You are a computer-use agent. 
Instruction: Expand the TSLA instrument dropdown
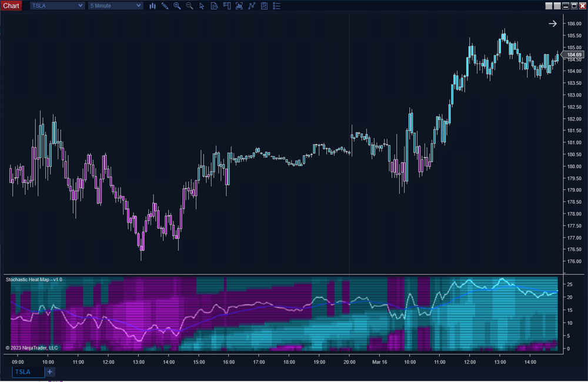pyautogui.click(x=80, y=6)
